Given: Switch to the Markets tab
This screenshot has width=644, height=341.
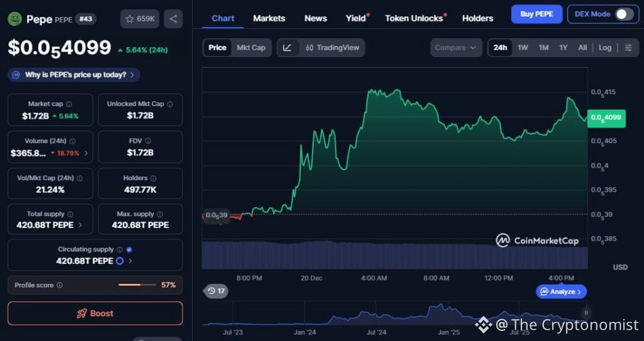Looking at the screenshot, I should click(269, 18).
